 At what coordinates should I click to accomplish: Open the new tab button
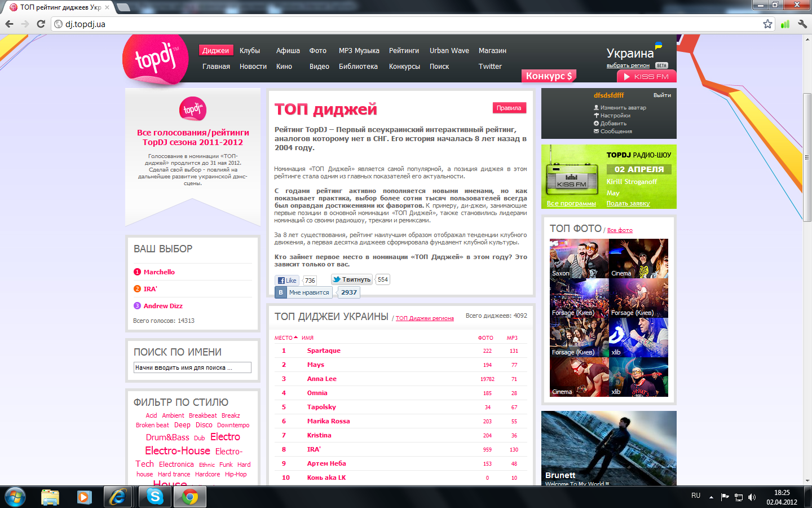(x=123, y=7)
